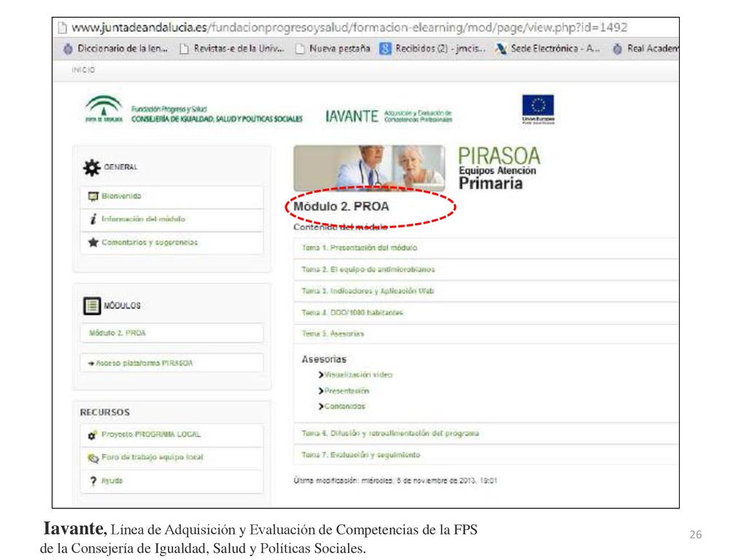The height and width of the screenshot is (560, 747).
Task: Open Ayuda in Recursos
Action: [x=171, y=481]
